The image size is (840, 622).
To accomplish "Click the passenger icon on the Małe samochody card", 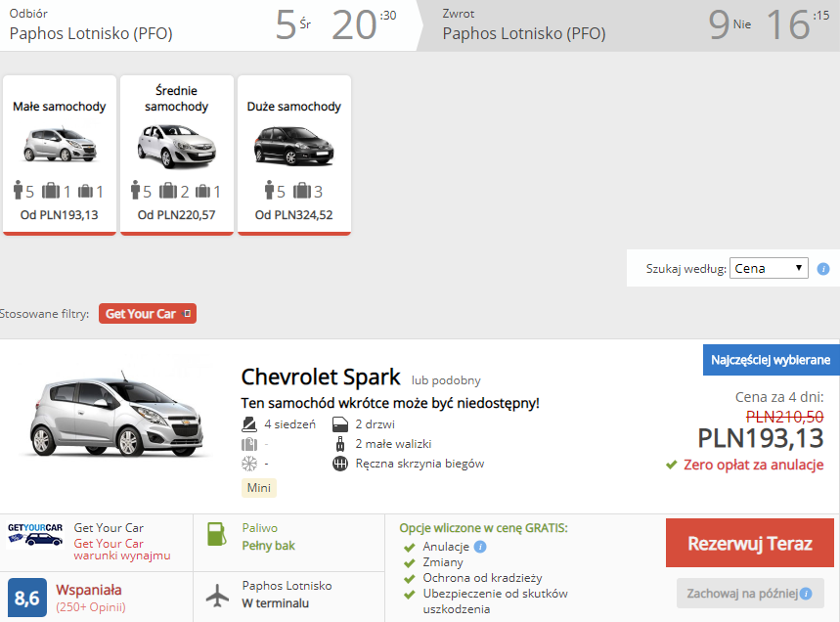I will (x=19, y=190).
